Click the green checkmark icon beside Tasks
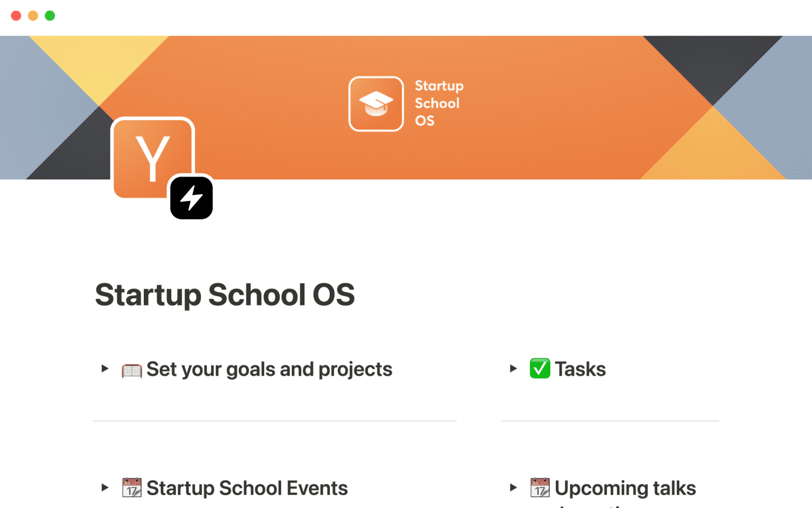Image resolution: width=812 pixels, height=508 pixels. click(540, 368)
